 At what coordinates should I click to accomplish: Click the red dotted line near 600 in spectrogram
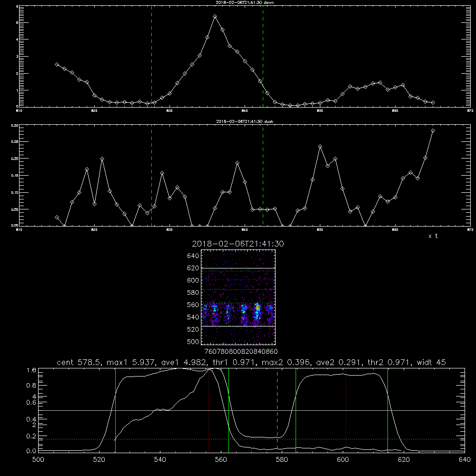(x=238, y=279)
